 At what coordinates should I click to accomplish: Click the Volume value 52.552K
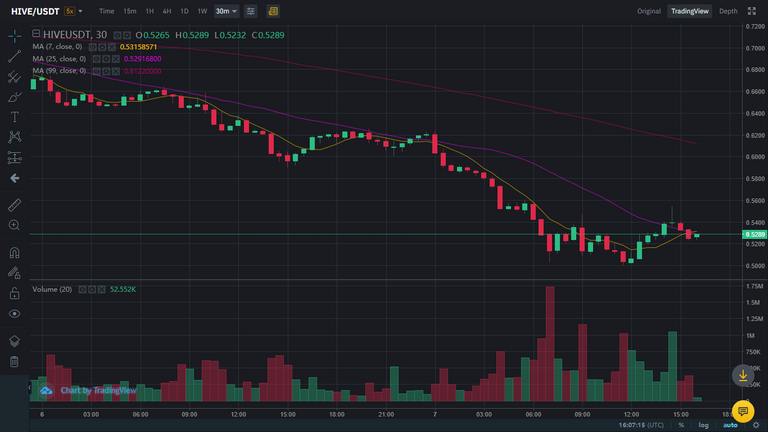tap(123, 289)
